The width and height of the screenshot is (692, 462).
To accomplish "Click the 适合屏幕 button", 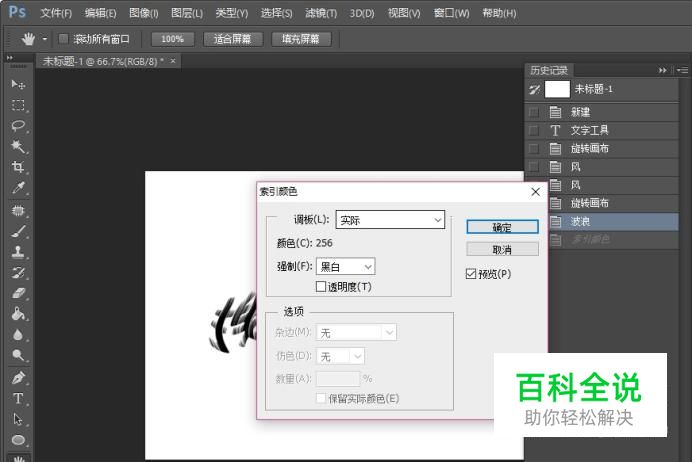I will tap(233, 39).
